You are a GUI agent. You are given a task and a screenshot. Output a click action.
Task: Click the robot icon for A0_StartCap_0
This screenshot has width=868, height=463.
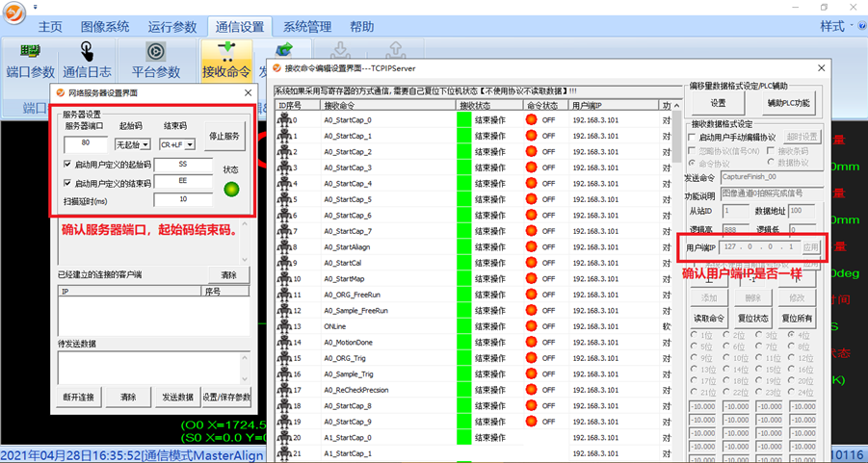pyautogui.click(x=284, y=120)
